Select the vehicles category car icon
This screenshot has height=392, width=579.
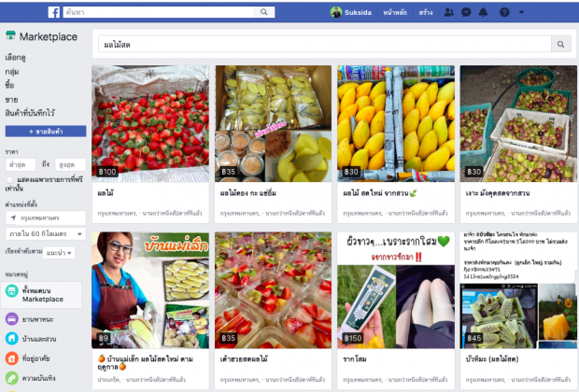pyautogui.click(x=12, y=319)
